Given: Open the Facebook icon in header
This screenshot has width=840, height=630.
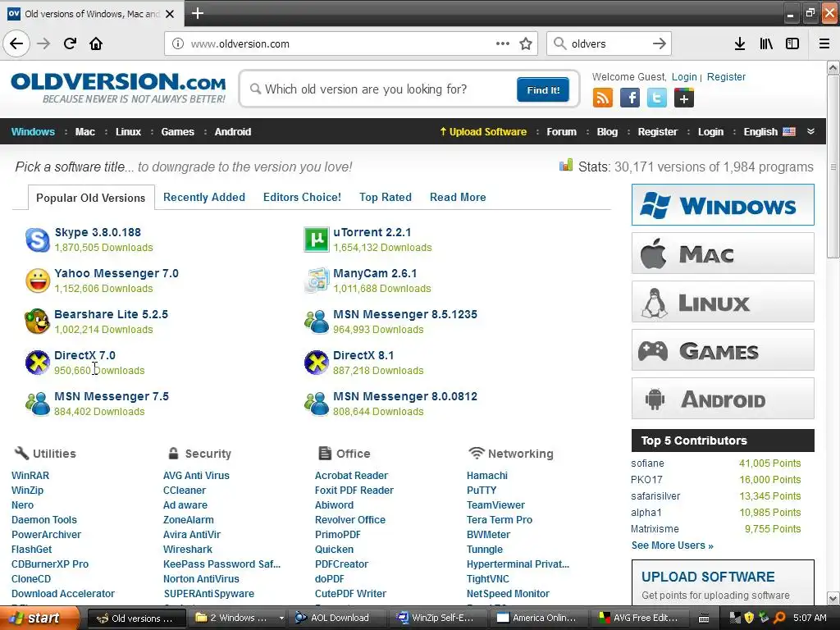Looking at the screenshot, I should pos(630,98).
